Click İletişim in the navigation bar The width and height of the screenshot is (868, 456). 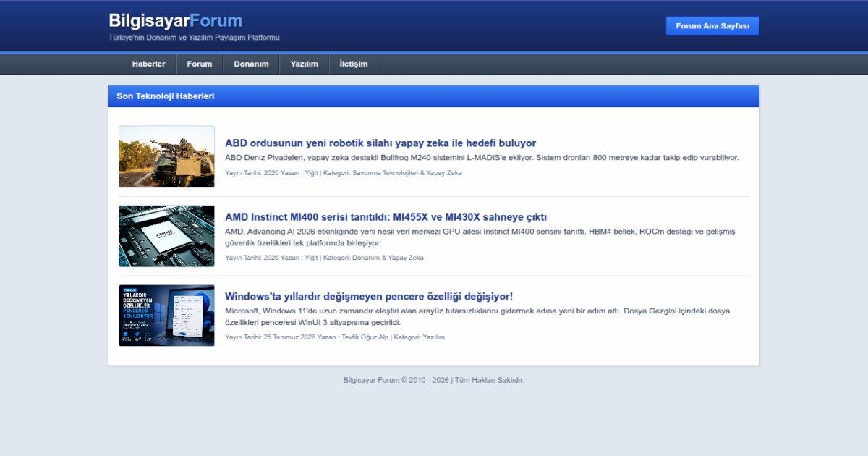[354, 64]
